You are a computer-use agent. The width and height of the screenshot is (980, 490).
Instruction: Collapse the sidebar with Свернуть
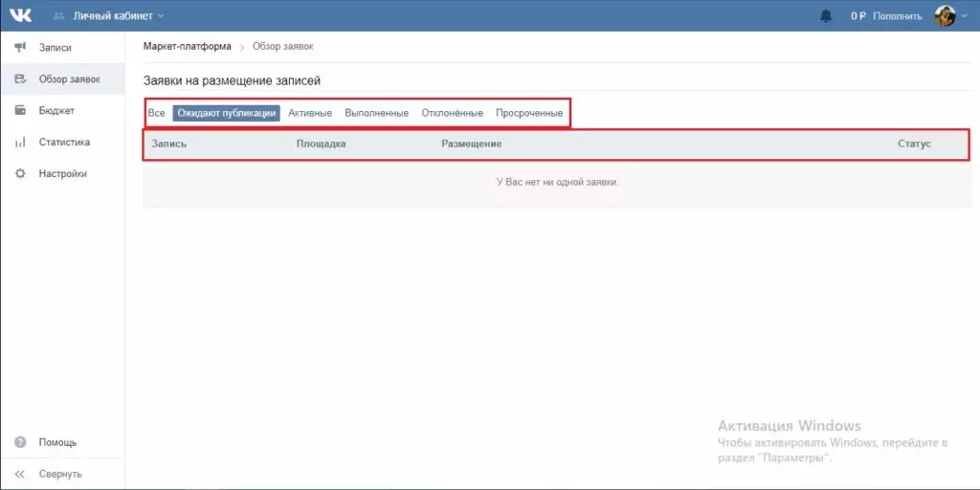coord(62,475)
